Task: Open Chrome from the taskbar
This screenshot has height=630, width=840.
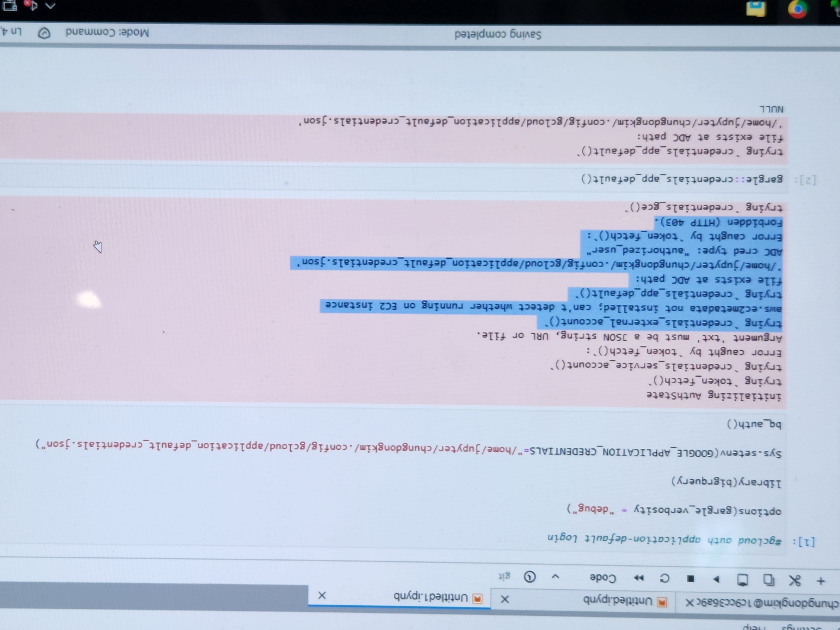Action: 797,9
